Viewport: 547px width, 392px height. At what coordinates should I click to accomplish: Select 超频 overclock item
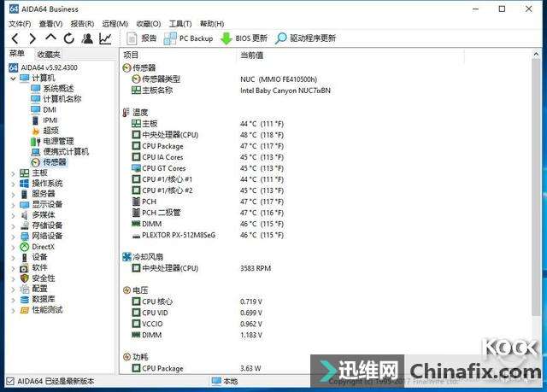pos(45,131)
